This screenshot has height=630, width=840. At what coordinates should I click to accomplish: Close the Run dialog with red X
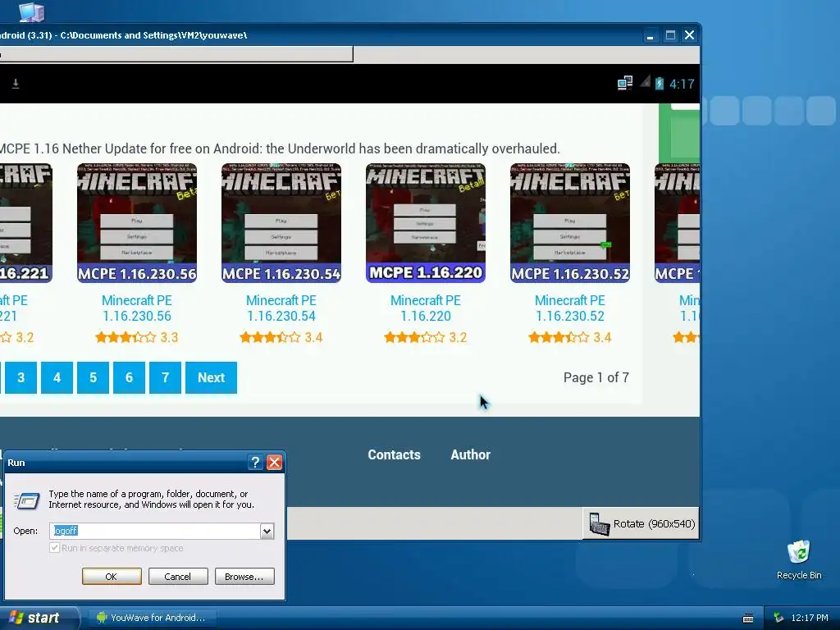click(x=274, y=463)
